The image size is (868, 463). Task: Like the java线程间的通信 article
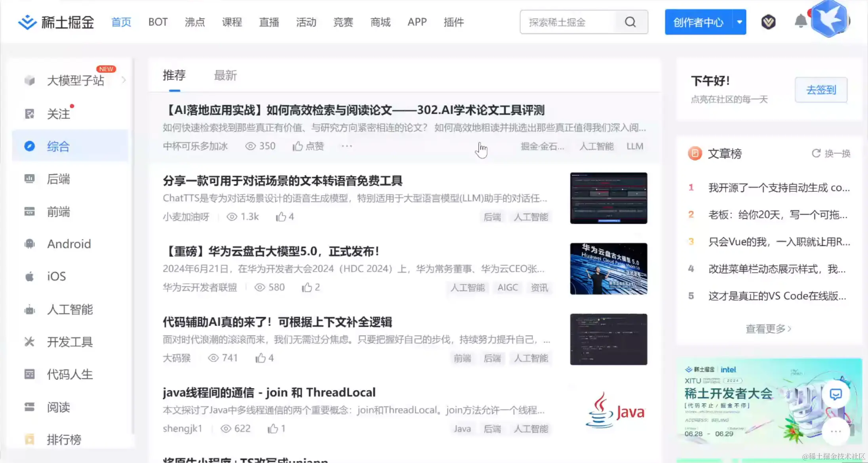click(x=272, y=429)
